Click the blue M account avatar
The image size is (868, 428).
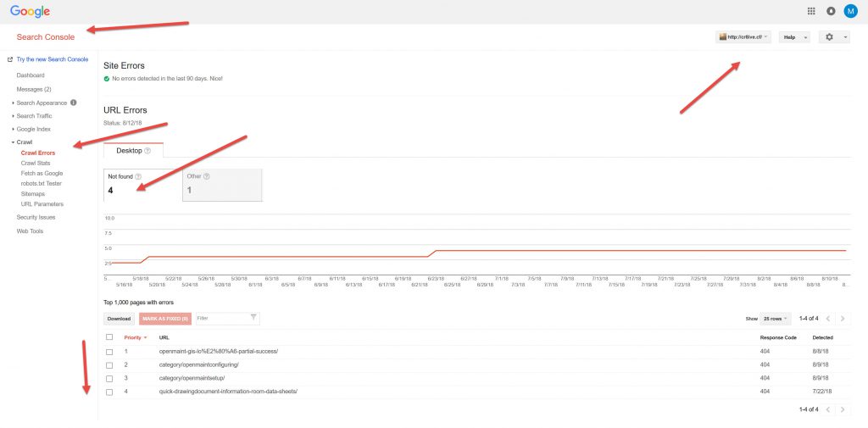(x=850, y=11)
